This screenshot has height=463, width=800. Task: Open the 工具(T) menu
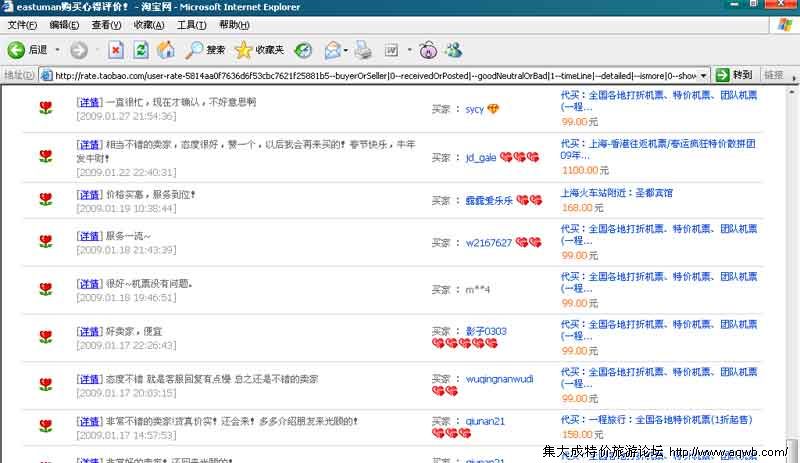[x=191, y=25]
